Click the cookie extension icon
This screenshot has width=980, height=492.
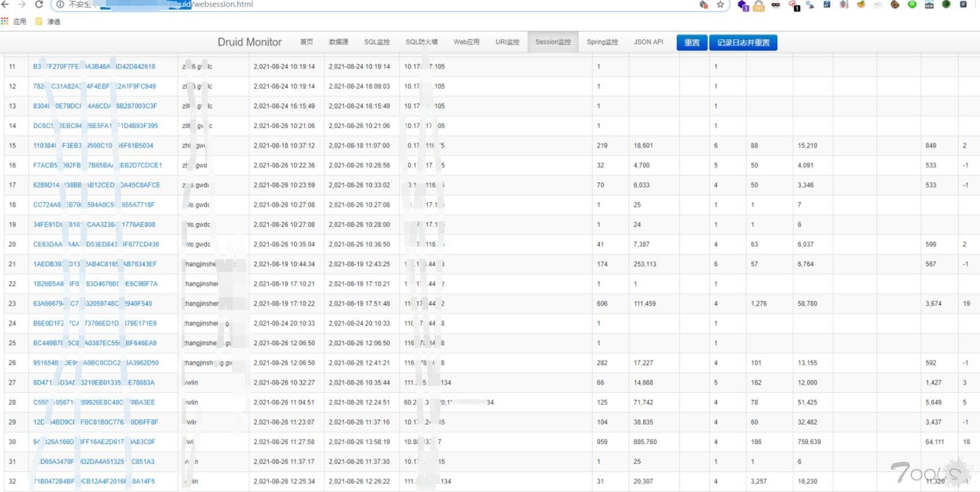895,5
